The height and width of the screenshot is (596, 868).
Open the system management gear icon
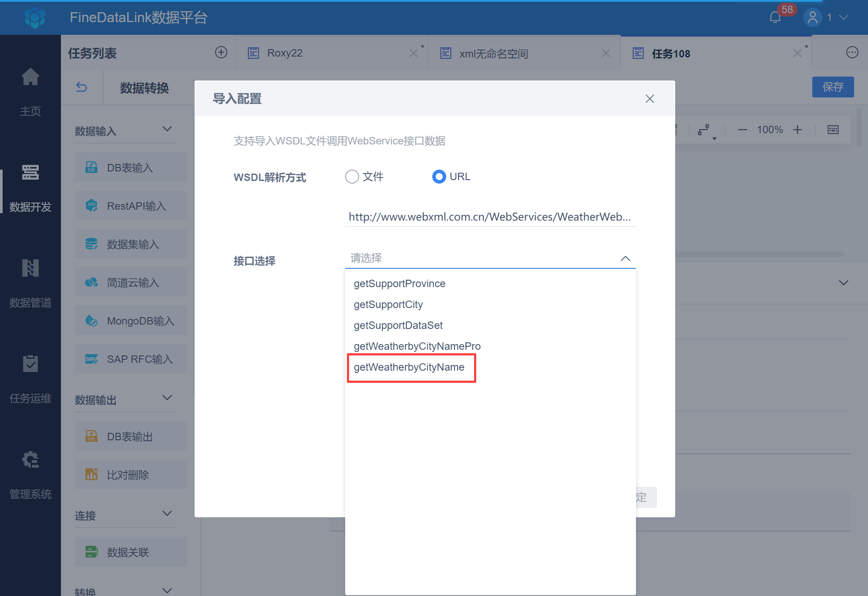pos(30,459)
